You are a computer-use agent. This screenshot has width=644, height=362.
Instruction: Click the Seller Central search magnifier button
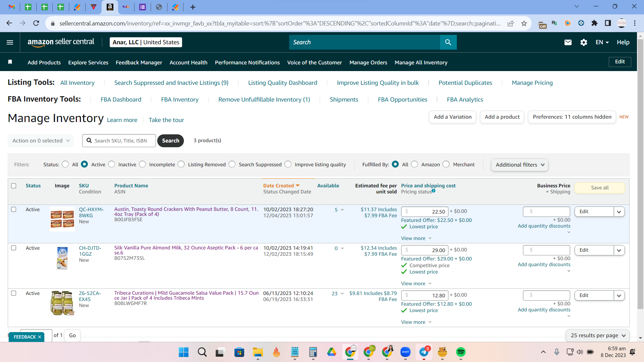click(448, 42)
